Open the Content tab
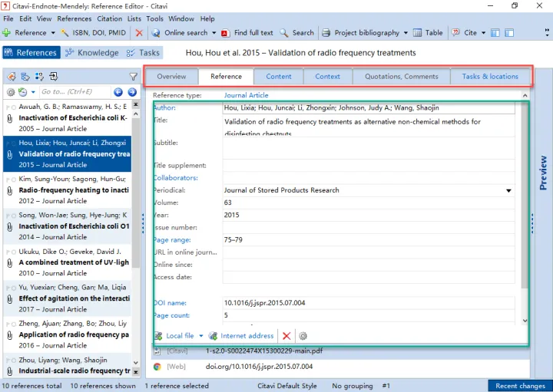 (279, 77)
